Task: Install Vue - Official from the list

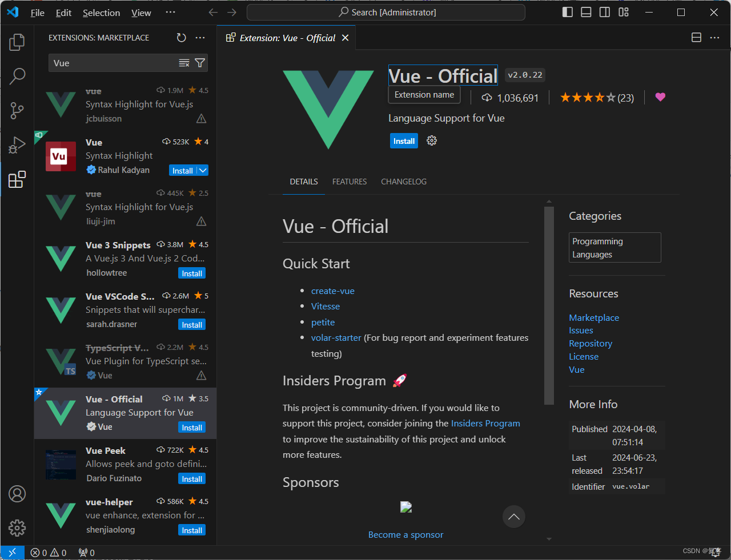Action: point(192,428)
